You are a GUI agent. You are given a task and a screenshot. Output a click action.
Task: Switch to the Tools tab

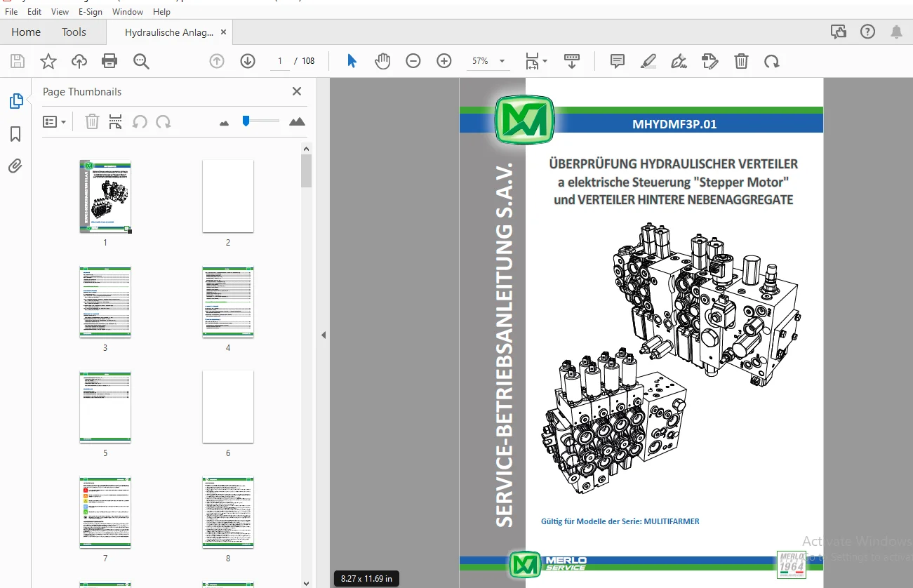[x=74, y=32]
